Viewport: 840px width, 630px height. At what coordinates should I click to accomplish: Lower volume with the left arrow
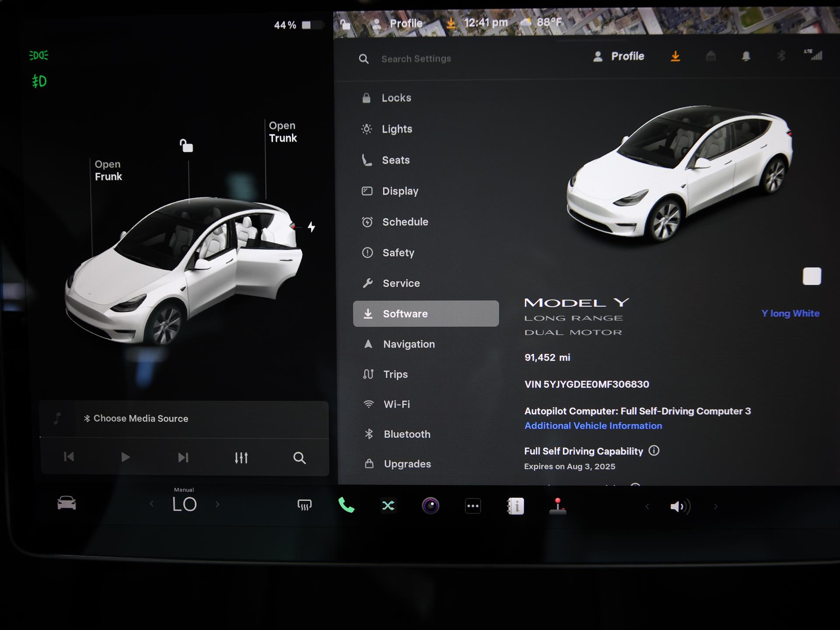(647, 507)
